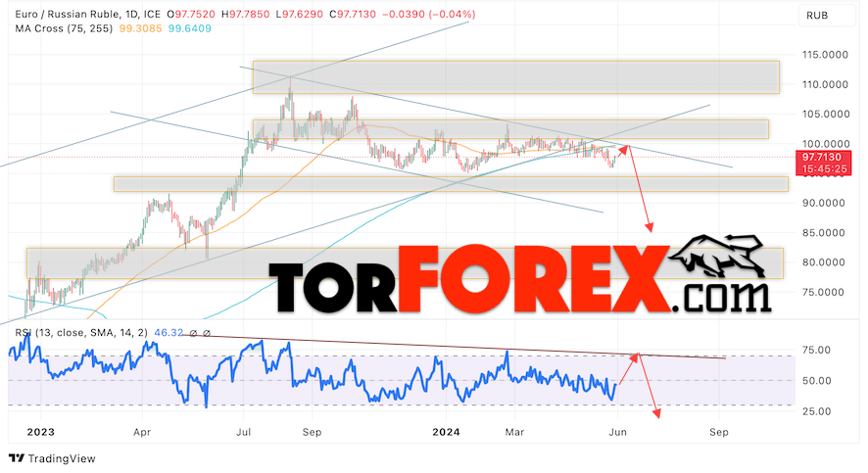Screen dimensions: 868x473
Task: Click the teal MA value 99.6409
Action: (189, 28)
